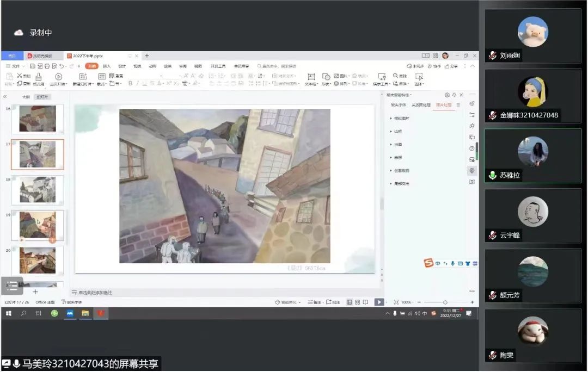Open the 文件 menu dropdown

click(15, 66)
